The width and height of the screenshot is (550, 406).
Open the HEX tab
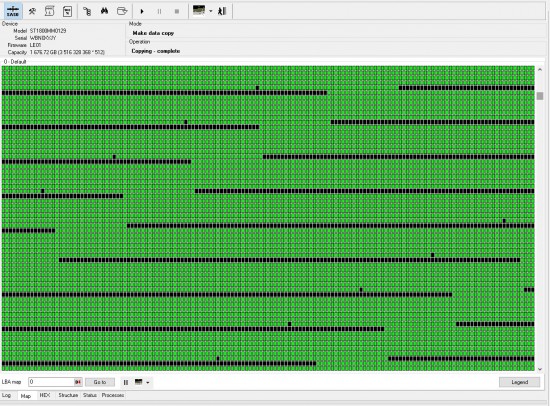click(45, 395)
